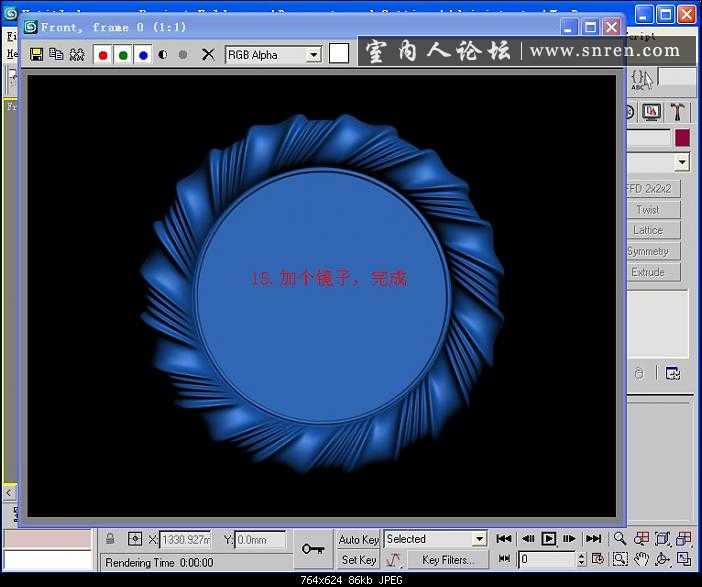This screenshot has width=702, height=587.
Task: Open the Utilities hammer tab
Action: point(677,111)
